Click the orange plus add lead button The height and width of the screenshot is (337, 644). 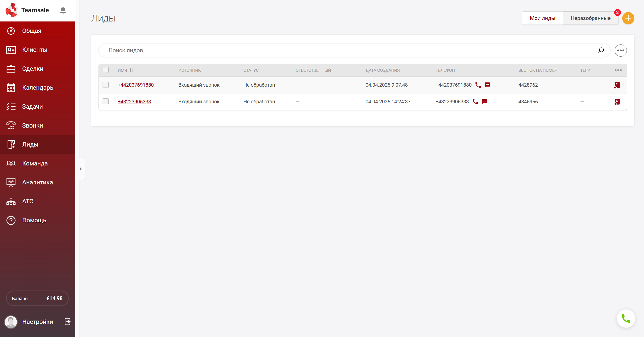[628, 18]
